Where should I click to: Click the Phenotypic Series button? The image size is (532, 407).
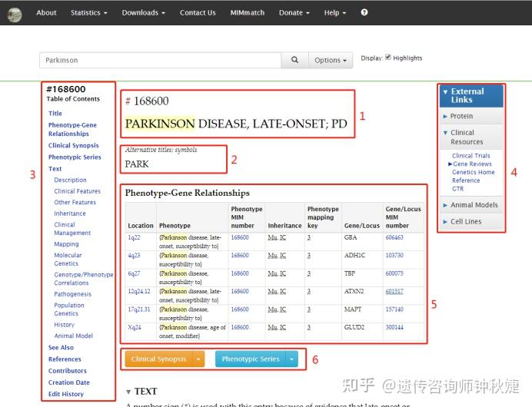pyautogui.click(x=251, y=359)
